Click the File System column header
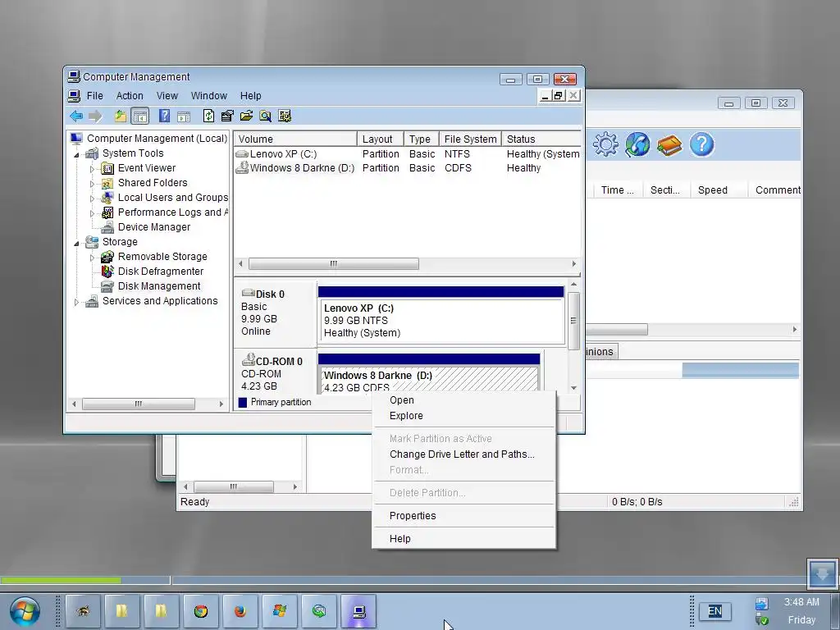The height and width of the screenshot is (630, 840). tap(470, 139)
